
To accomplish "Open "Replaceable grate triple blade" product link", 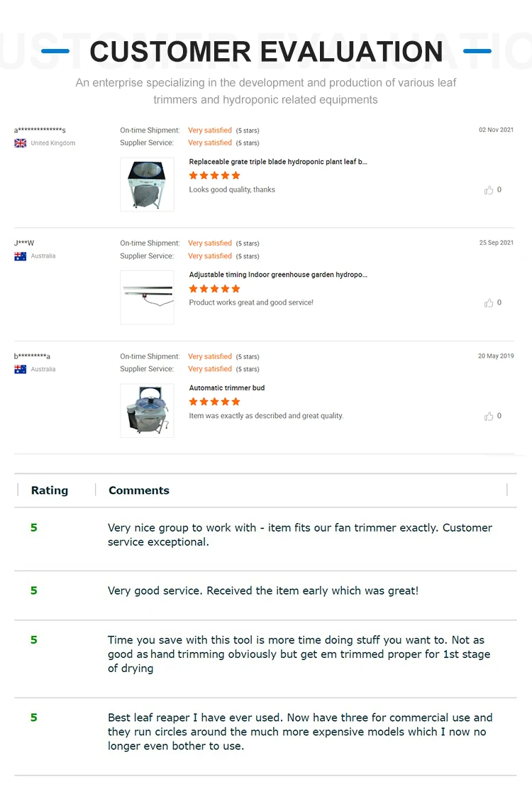I will 278,162.
